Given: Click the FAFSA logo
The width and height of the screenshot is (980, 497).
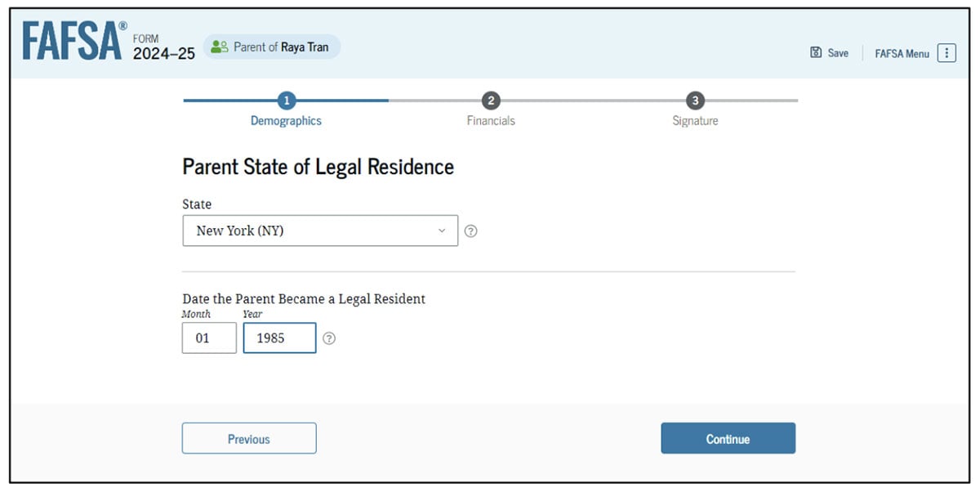Looking at the screenshot, I should 74,41.
